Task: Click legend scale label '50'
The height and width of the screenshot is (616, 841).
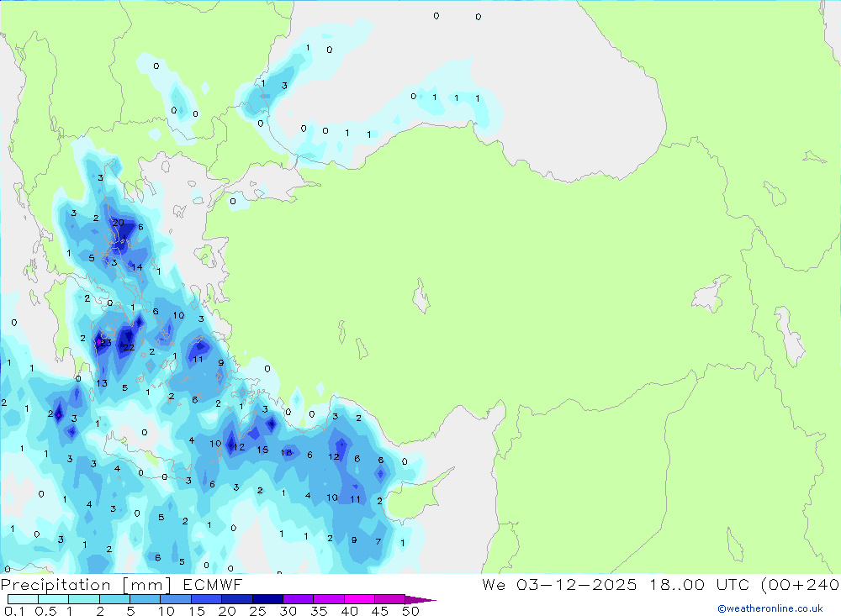Action: [x=410, y=611]
